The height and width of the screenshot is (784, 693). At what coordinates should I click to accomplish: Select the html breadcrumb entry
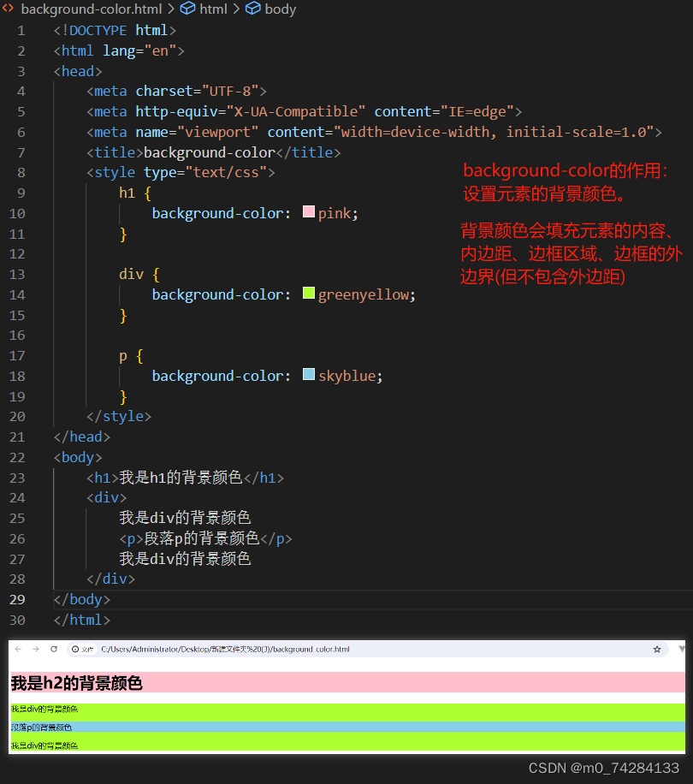(x=212, y=9)
